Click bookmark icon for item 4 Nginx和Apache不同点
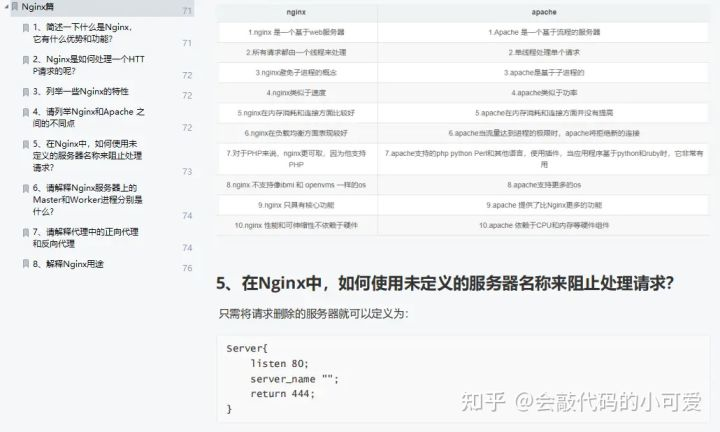 (x=26, y=112)
